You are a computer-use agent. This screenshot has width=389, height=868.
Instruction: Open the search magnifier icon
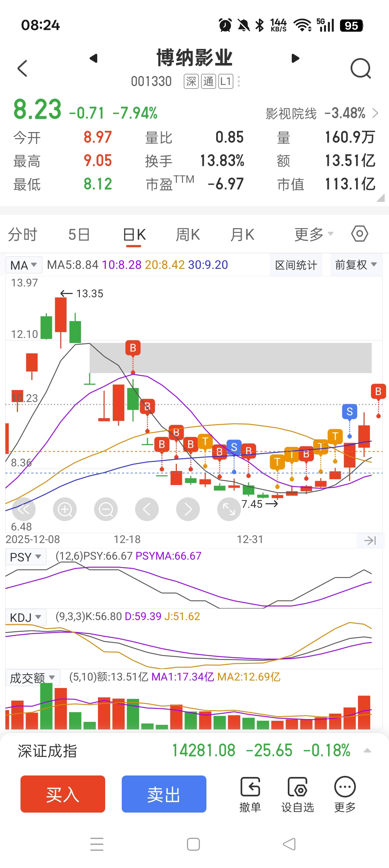(x=361, y=68)
